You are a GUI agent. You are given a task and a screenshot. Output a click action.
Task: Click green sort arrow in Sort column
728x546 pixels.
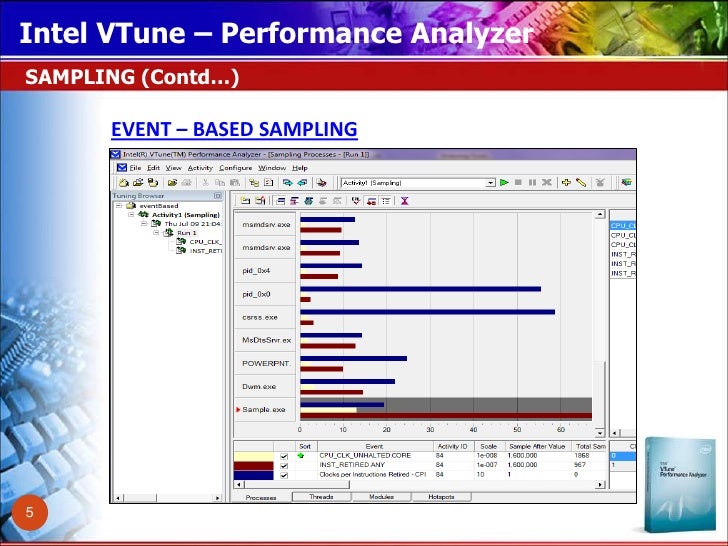[301, 456]
